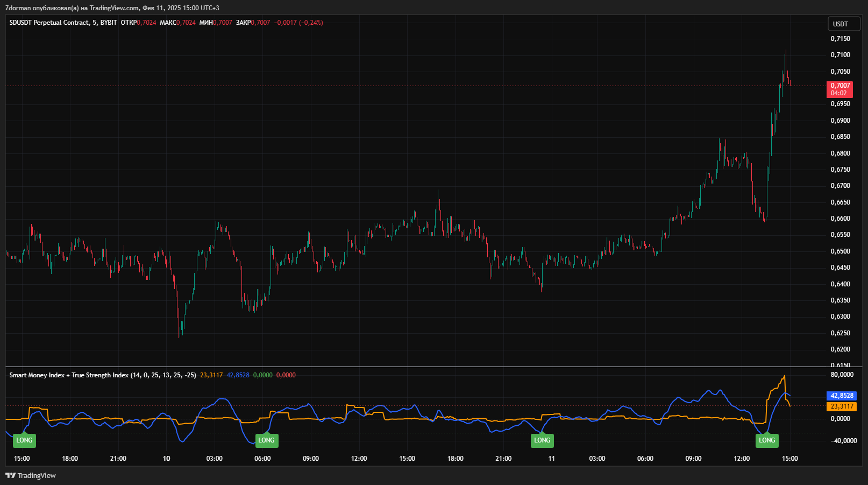
Task: Click the orange 23,3117 label on the indicator scale
Action: point(842,406)
